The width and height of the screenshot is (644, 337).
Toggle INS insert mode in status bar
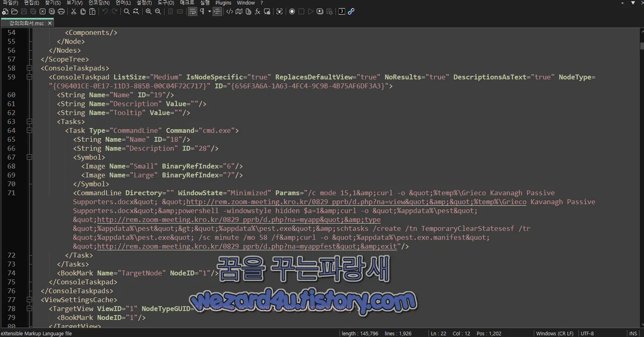[x=633, y=333]
